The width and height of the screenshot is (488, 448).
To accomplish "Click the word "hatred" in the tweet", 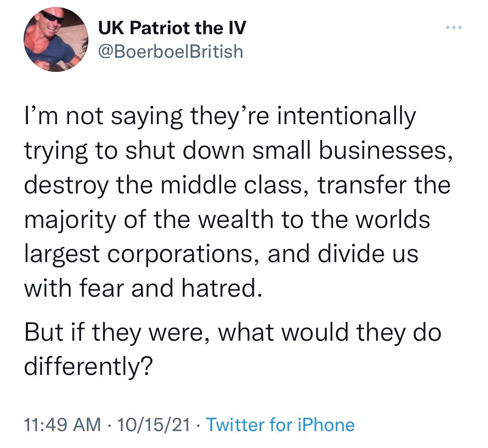I will (x=221, y=288).
